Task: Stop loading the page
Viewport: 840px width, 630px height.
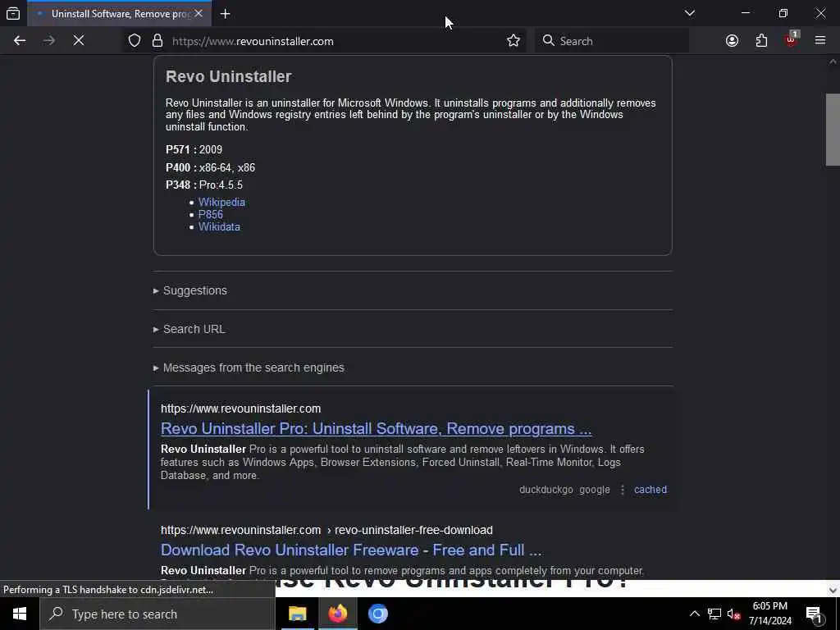Action: point(79,41)
